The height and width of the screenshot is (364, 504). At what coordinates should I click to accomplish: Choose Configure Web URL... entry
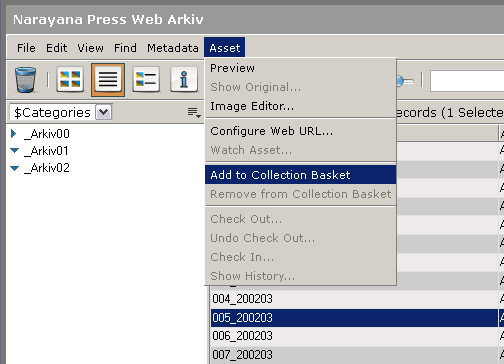(300, 131)
